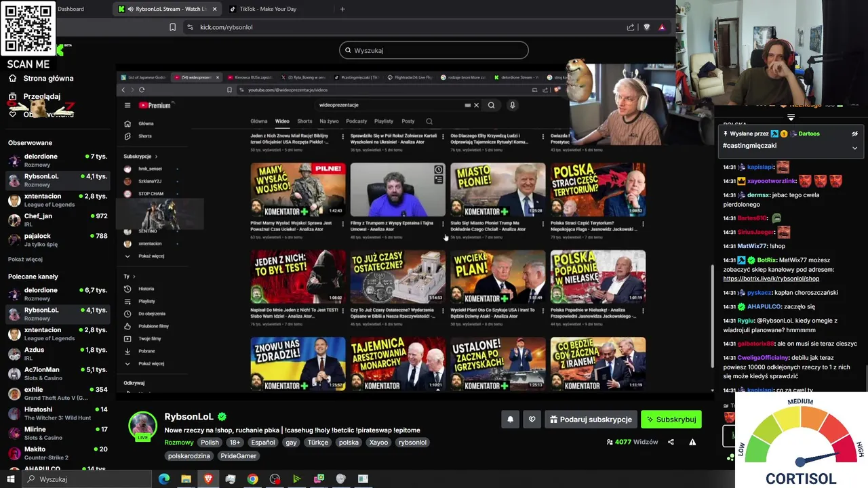
Task: Click the heart follow icon beside the bell
Action: pyautogui.click(x=532, y=420)
